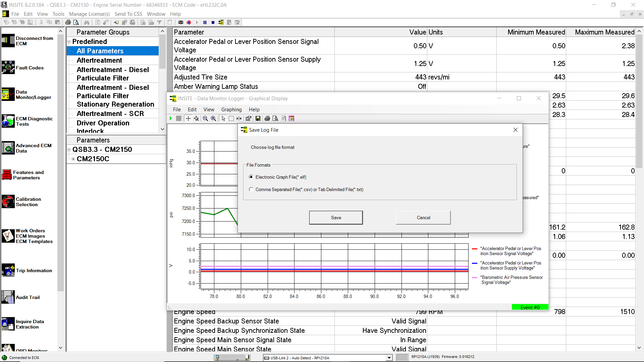Open Calibration Selection from the sidebar

(28, 201)
